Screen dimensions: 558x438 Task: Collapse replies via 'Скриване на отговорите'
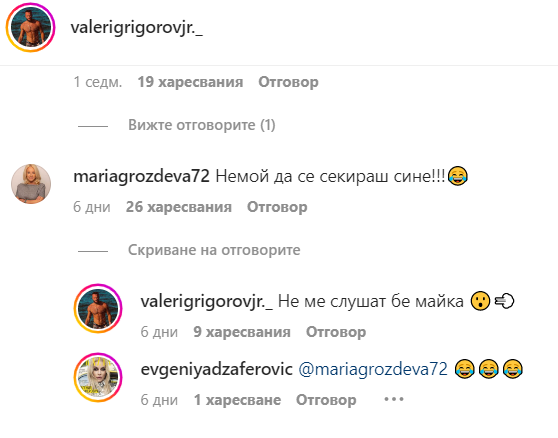214,250
